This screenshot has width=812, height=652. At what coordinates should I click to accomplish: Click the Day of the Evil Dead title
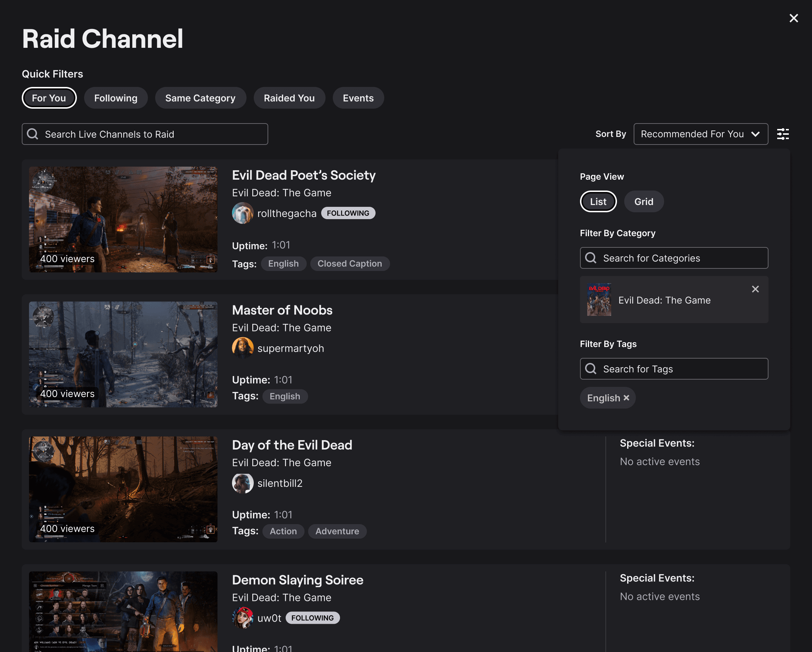click(x=292, y=445)
